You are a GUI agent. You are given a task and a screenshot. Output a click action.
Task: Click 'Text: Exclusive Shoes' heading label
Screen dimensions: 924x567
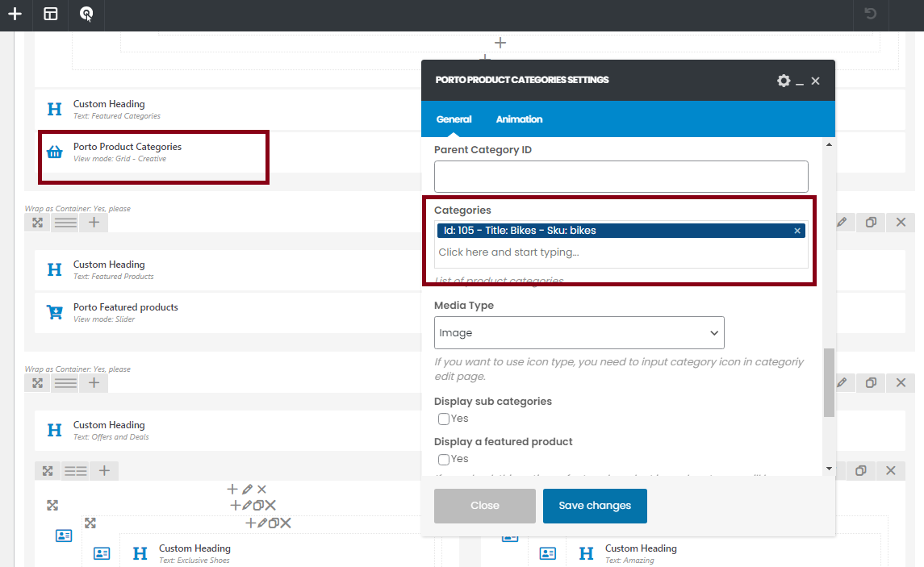[x=194, y=561]
